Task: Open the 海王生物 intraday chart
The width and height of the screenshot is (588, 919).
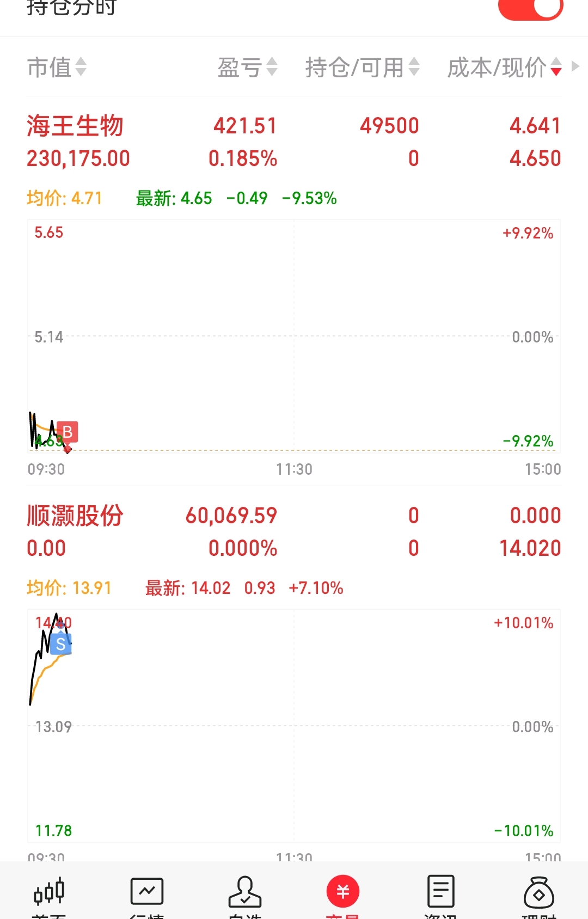Action: (294, 336)
